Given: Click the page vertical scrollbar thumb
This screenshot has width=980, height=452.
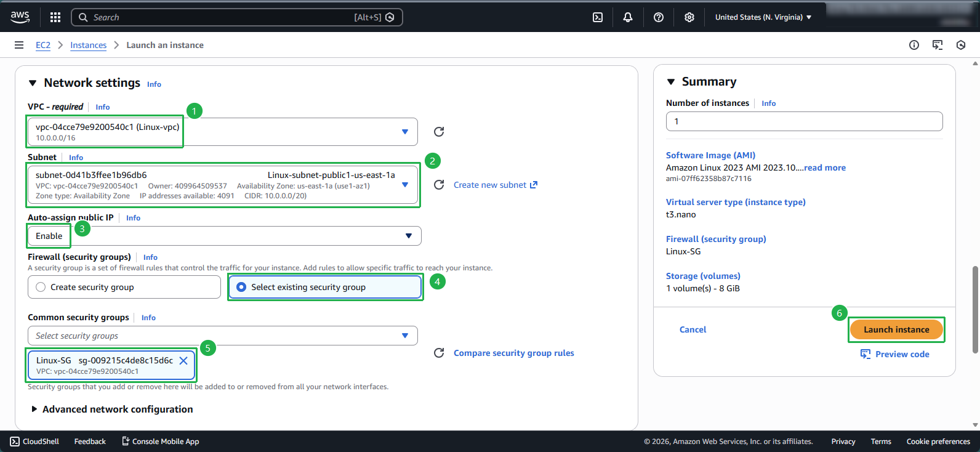Looking at the screenshot, I should tap(975, 310).
